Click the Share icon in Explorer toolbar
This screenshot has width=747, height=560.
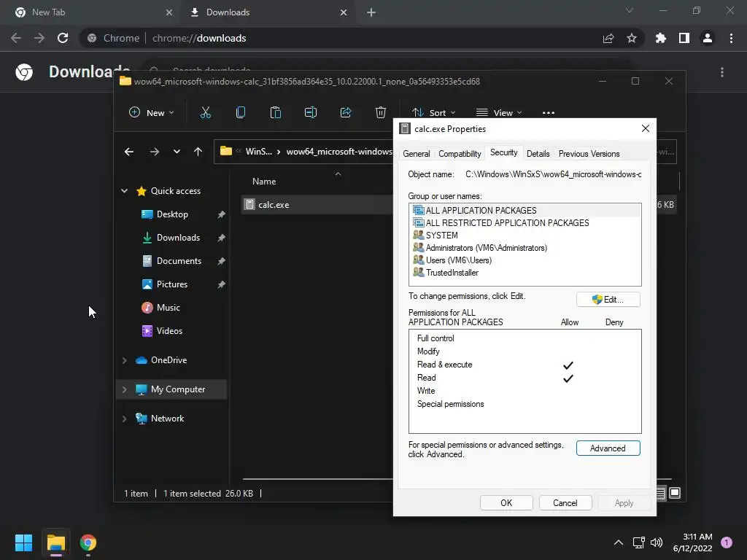[345, 112]
